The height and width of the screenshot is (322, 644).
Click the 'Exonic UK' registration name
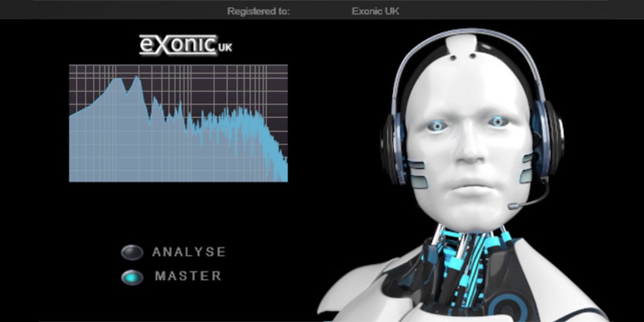375,11
